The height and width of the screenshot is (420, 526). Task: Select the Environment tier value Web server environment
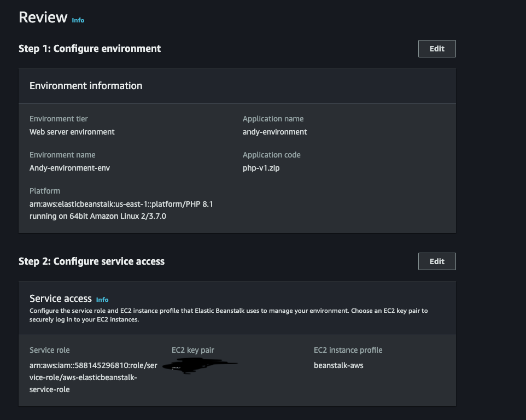coord(72,132)
